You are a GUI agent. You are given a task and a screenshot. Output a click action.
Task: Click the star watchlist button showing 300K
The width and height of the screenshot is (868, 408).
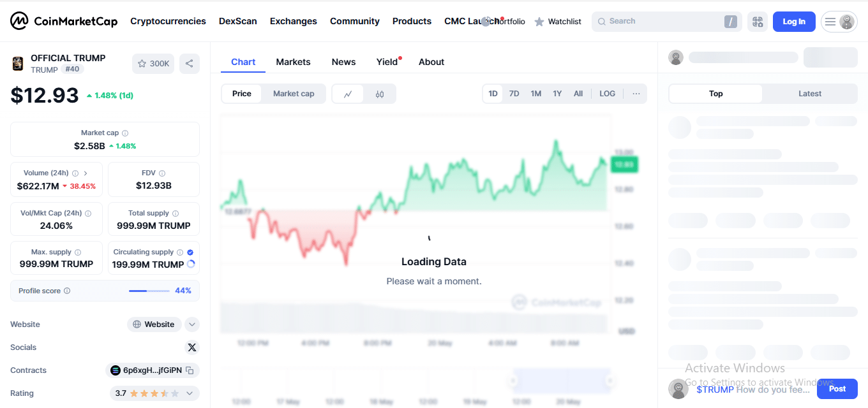click(x=153, y=64)
